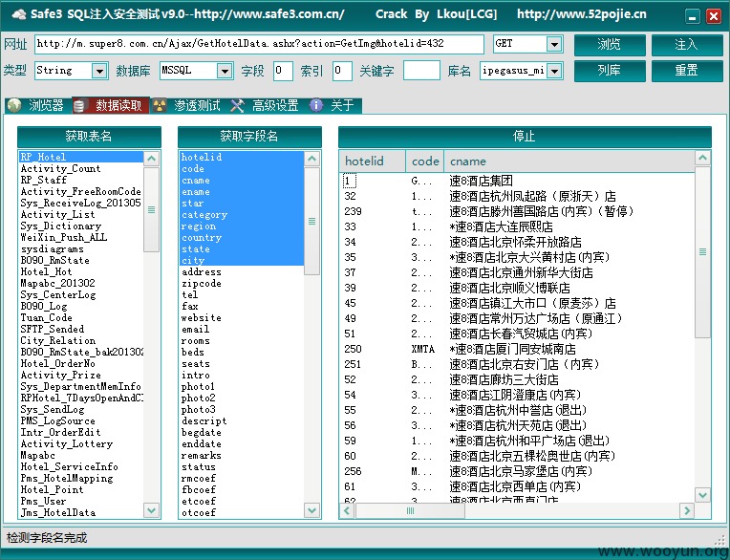Select the row with code XMTA
Viewport: 730px width, 560px height.
(517, 349)
